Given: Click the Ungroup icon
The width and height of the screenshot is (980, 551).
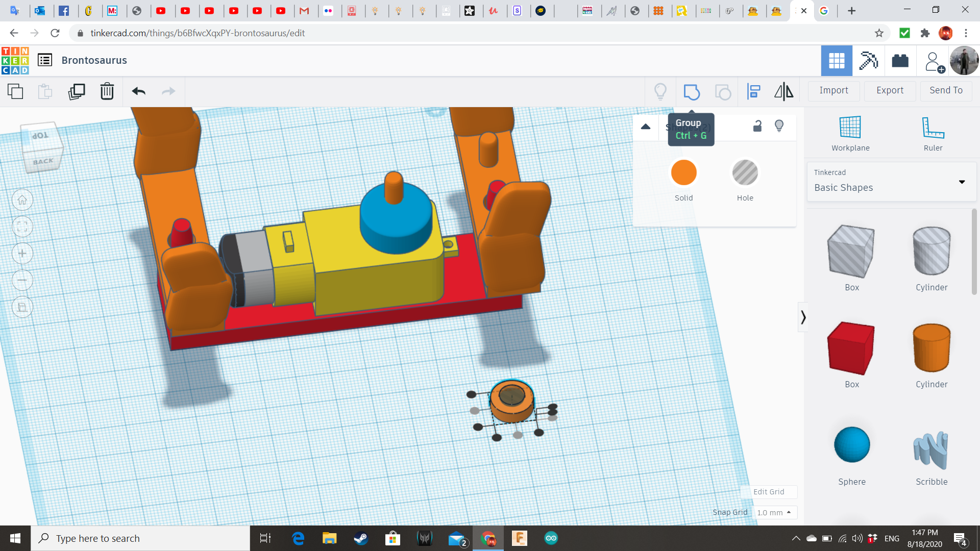Looking at the screenshot, I should [723, 92].
